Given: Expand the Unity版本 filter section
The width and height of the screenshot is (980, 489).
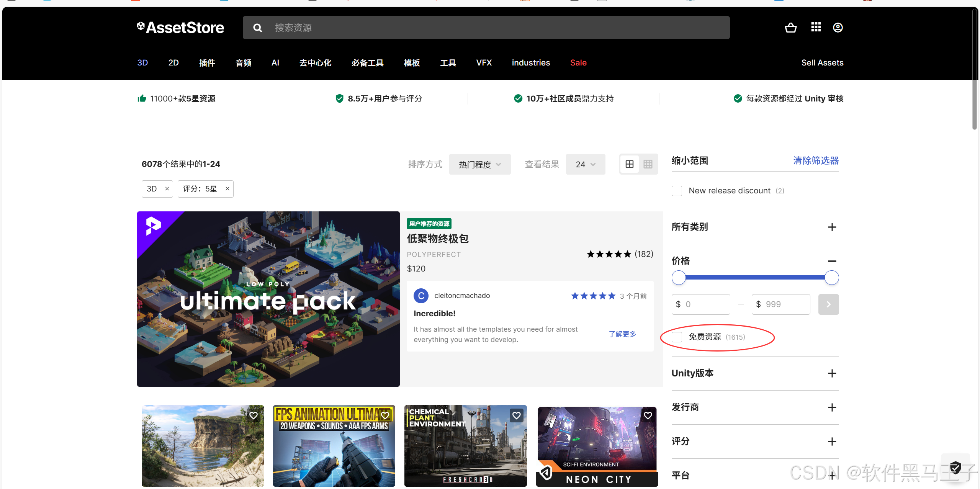Looking at the screenshot, I should click(x=832, y=373).
